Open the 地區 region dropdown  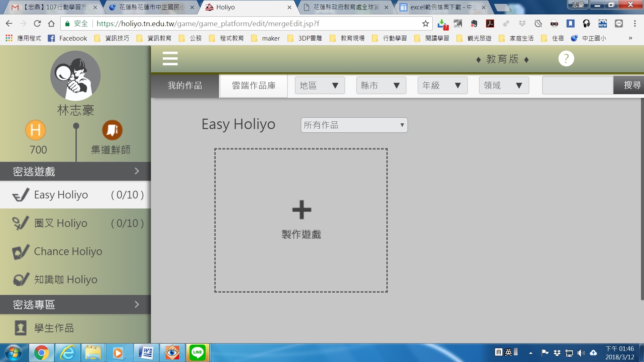320,85
